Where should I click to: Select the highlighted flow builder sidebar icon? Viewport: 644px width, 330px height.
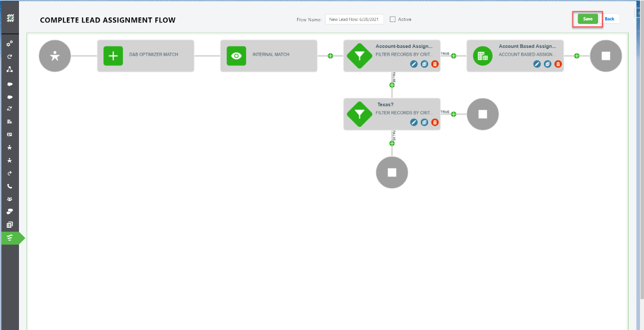click(x=10, y=238)
